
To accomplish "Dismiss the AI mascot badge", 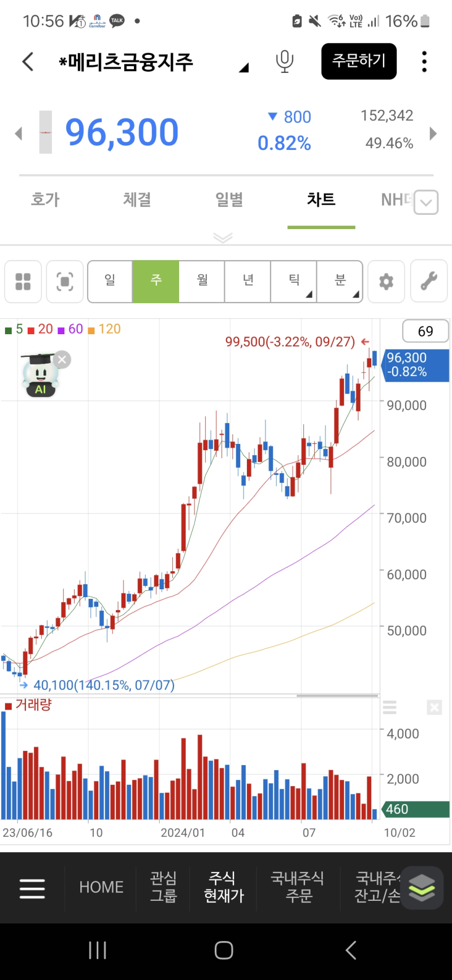I will click(x=62, y=359).
